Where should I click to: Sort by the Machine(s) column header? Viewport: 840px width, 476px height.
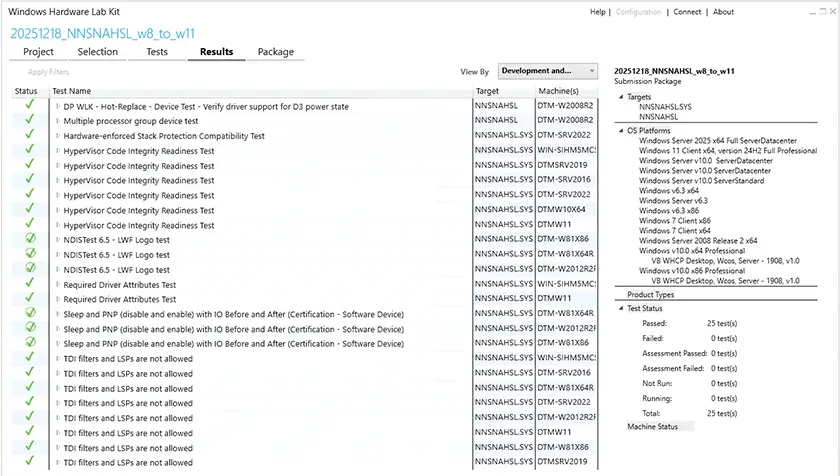point(558,91)
